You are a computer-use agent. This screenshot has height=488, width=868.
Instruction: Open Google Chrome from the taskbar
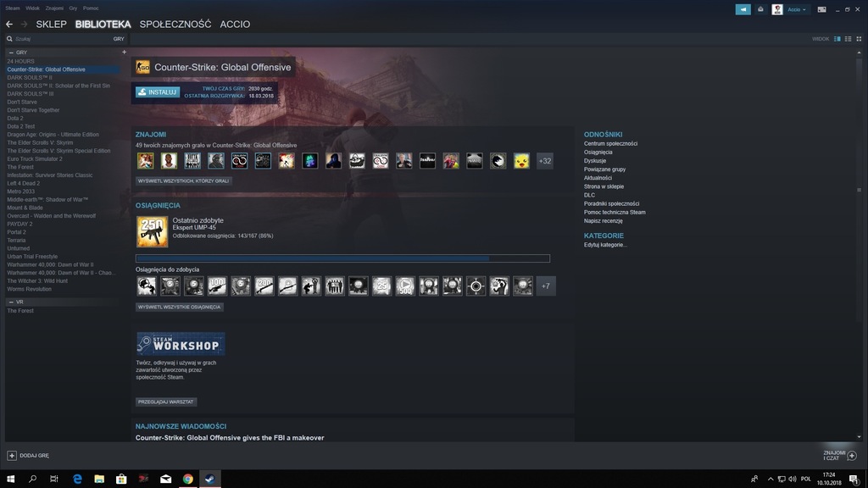click(187, 480)
